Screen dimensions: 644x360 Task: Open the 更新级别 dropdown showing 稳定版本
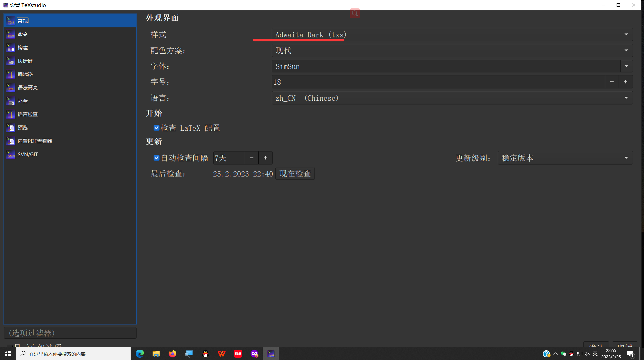point(565,158)
